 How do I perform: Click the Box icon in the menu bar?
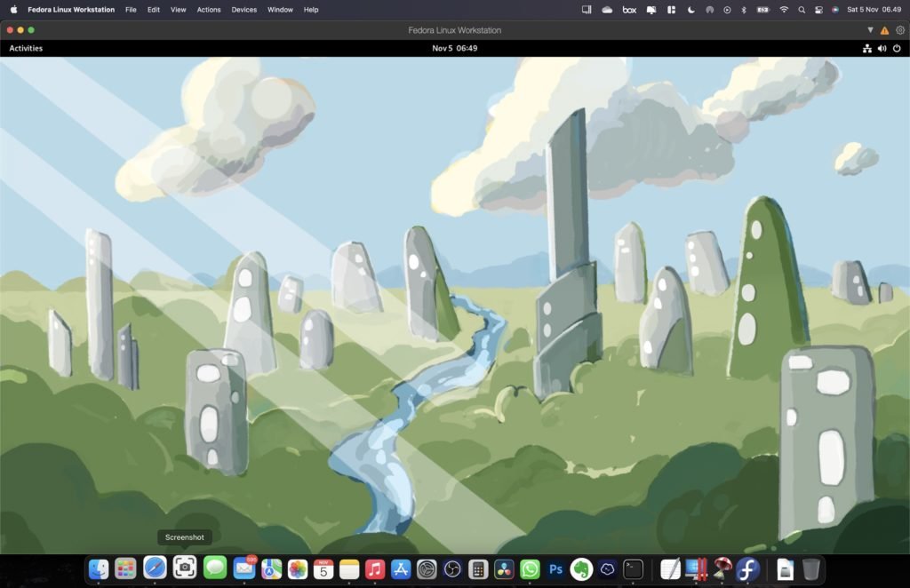tap(629, 10)
